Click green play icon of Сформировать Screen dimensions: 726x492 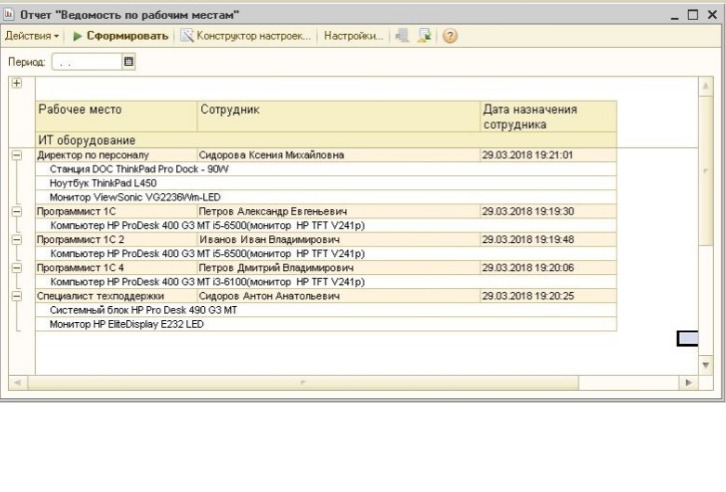tap(77, 36)
